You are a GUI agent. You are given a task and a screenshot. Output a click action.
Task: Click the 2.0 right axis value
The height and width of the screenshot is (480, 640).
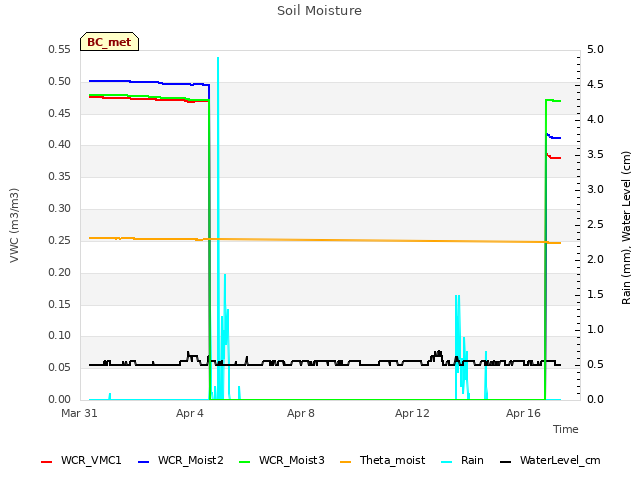pyautogui.click(x=595, y=259)
